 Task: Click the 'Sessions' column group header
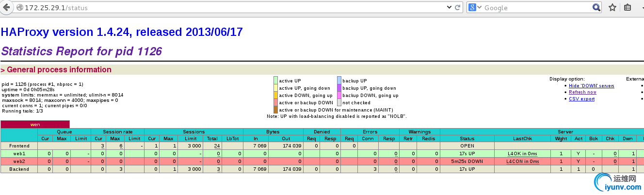[193, 131]
